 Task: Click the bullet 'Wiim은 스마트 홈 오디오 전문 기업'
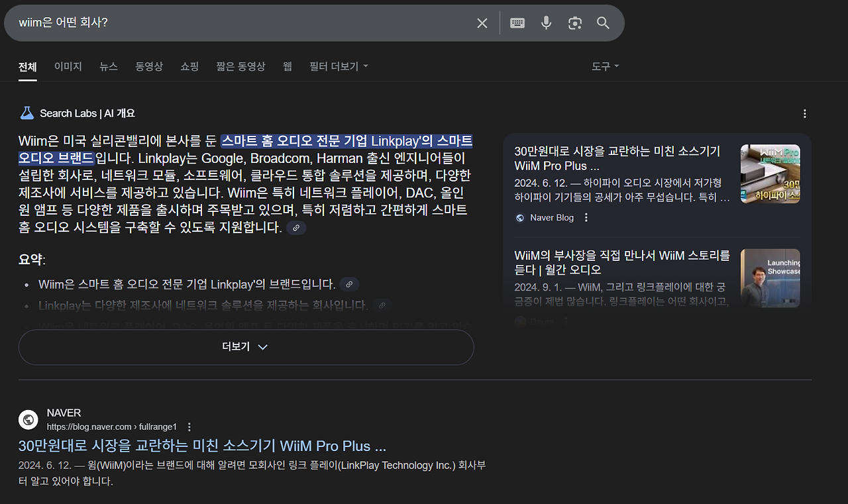tap(187, 284)
